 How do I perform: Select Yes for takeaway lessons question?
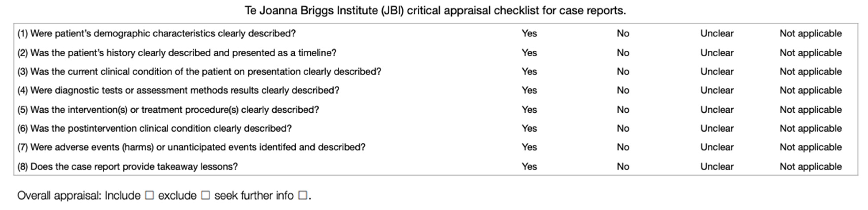pos(529,166)
